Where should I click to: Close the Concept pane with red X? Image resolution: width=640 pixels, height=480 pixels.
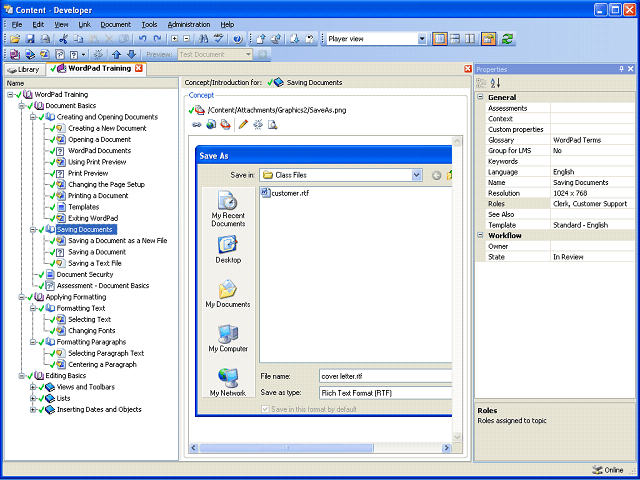(468, 69)
